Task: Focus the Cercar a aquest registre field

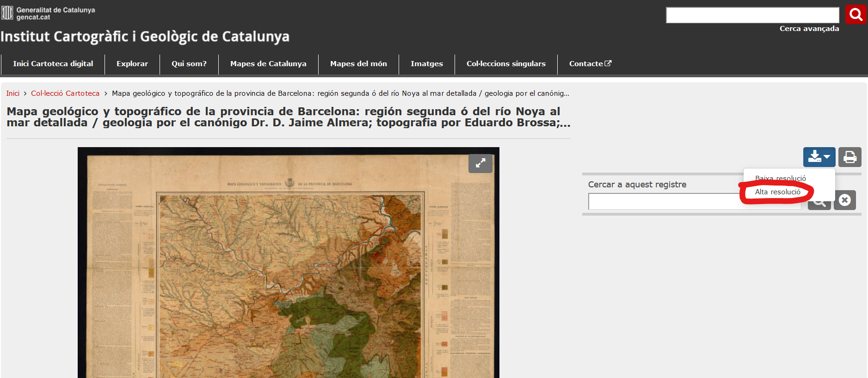Action: pos(695,202)
